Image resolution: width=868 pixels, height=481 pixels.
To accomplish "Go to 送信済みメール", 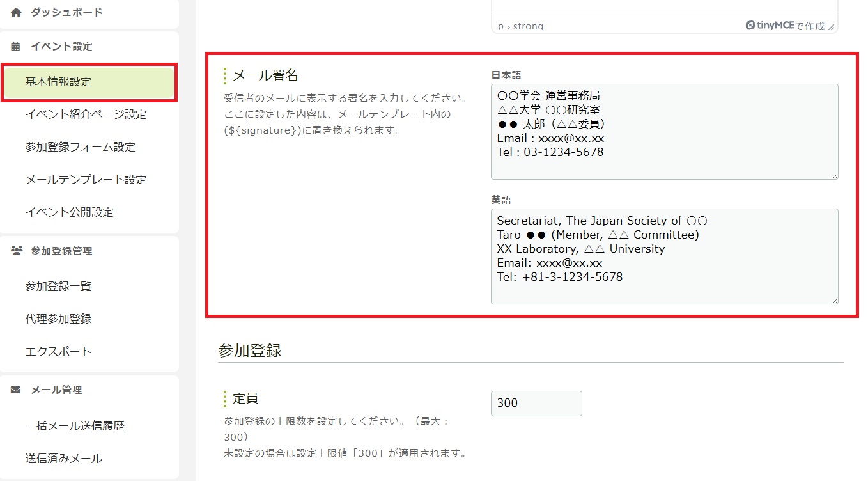I will (x=63, y=459).
